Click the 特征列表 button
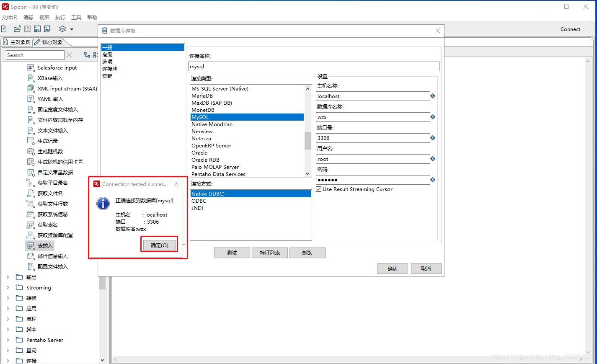Viewport: 597px width, 364px height. click(270, 253)
